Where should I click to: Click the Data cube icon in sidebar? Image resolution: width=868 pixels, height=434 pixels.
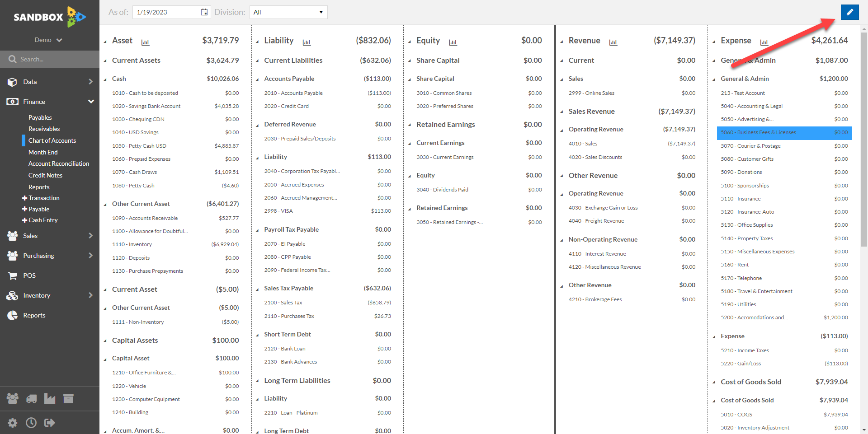(x=12, y=82)
